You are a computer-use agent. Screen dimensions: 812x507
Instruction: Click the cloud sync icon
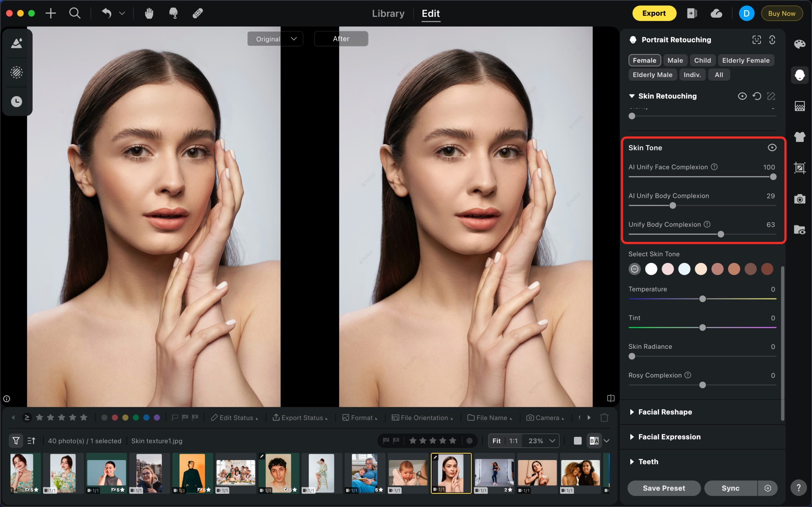pos(716,13)
